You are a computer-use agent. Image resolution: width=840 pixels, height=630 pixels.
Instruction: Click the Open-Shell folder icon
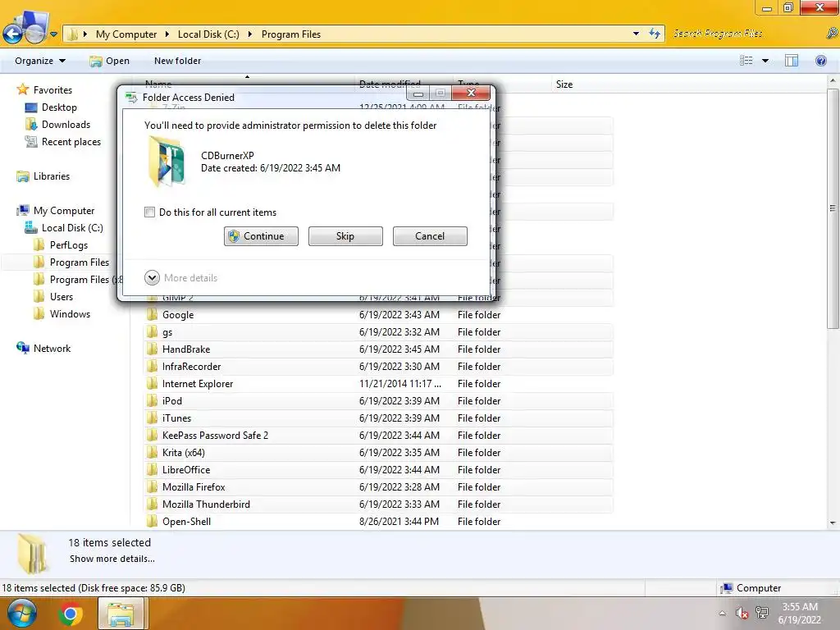(x=152, y=521)
